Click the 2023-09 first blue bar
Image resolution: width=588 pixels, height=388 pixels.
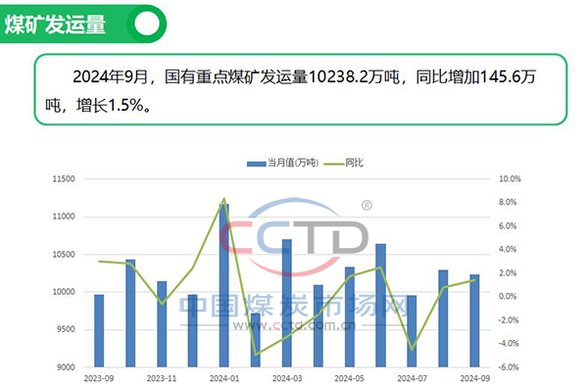(99, 330)
